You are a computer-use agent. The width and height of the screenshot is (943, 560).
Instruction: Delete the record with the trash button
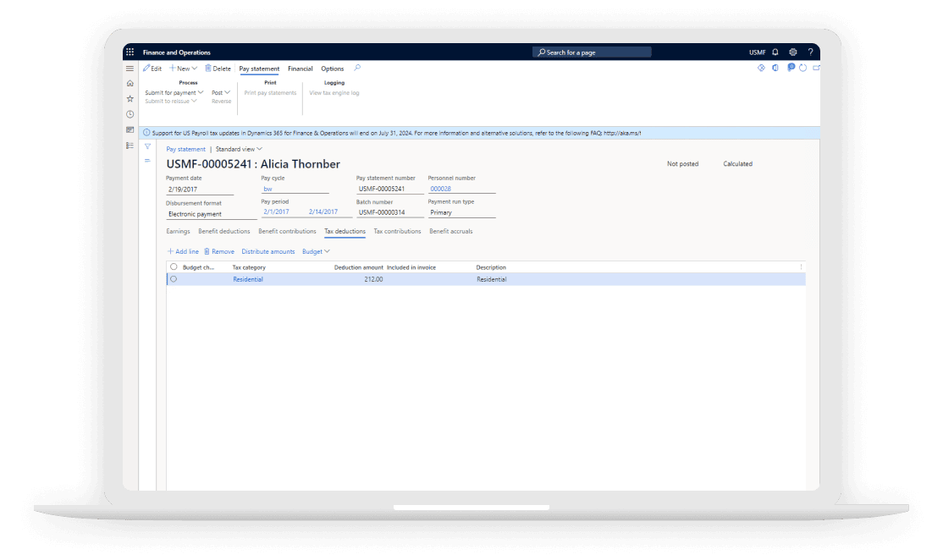coord(218,69)
